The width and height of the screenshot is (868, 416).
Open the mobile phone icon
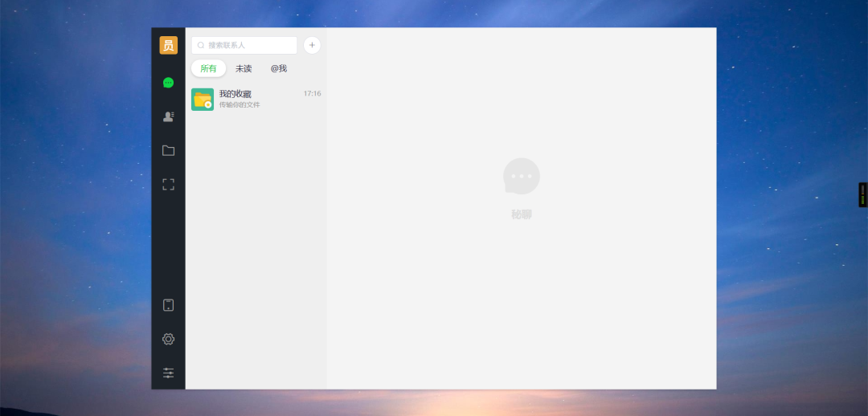(168, 305)
